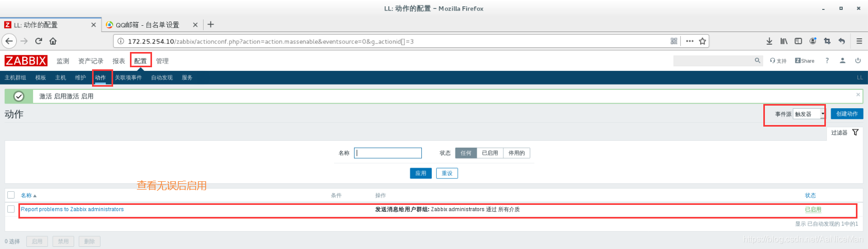Log out using the power icon
This screenshot has width=868, height=249.
click(858, 60)
